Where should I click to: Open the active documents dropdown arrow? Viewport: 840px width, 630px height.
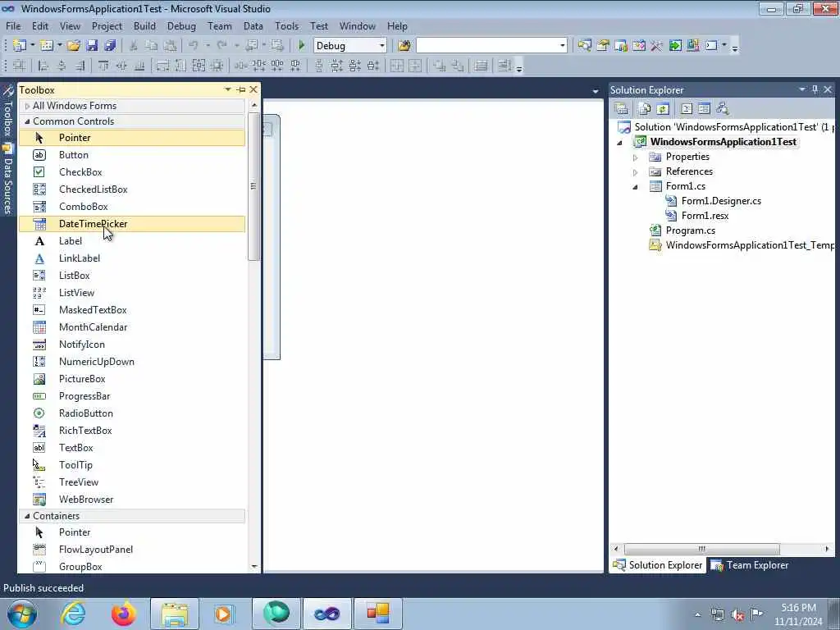(x=596, y=92)
